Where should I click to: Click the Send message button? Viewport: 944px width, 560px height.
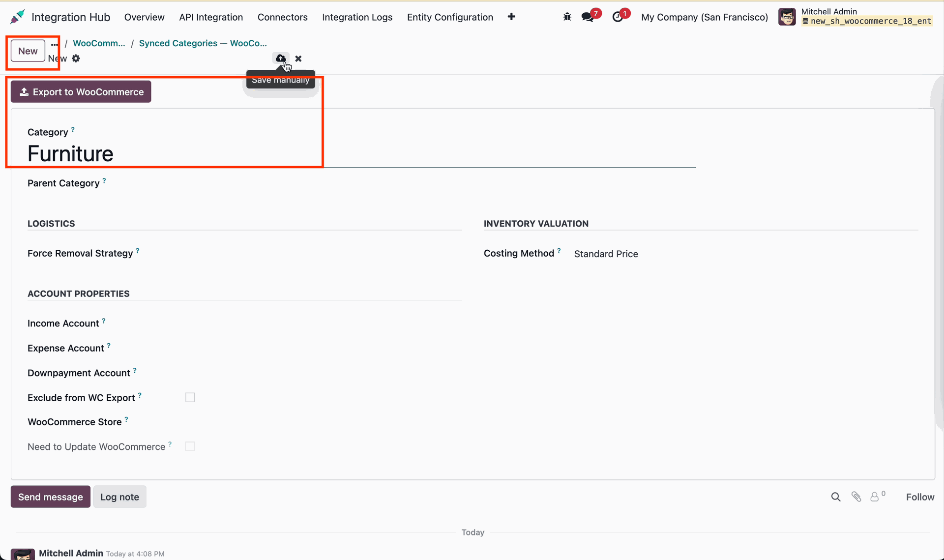point(51,497)
